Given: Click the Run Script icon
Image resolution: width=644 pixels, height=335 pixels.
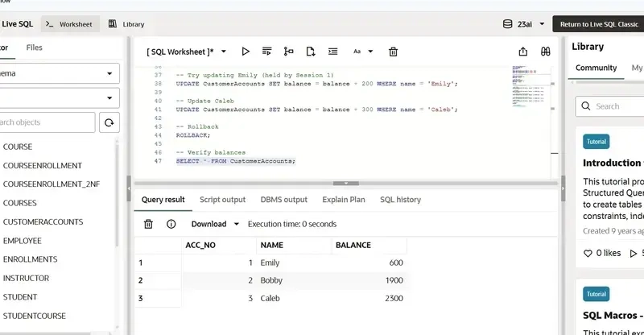Looking at the screenshot, I should click(x=267, y=52).
